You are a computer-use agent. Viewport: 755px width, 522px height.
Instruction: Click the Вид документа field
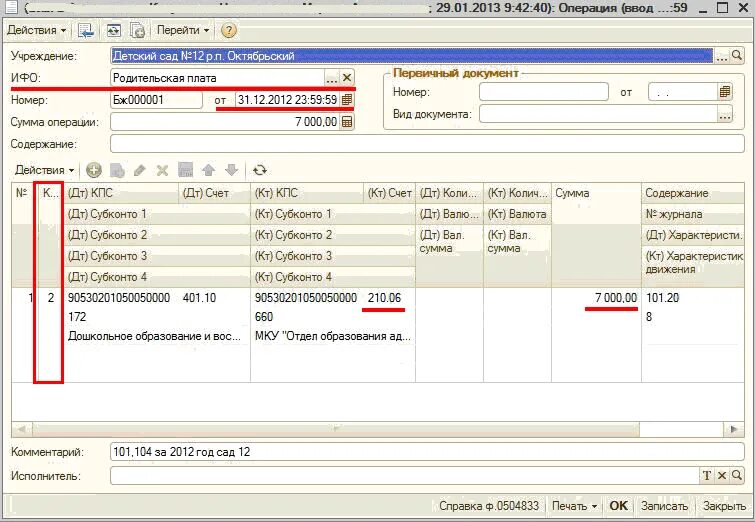pyautogui.click(x=599, y=115)
